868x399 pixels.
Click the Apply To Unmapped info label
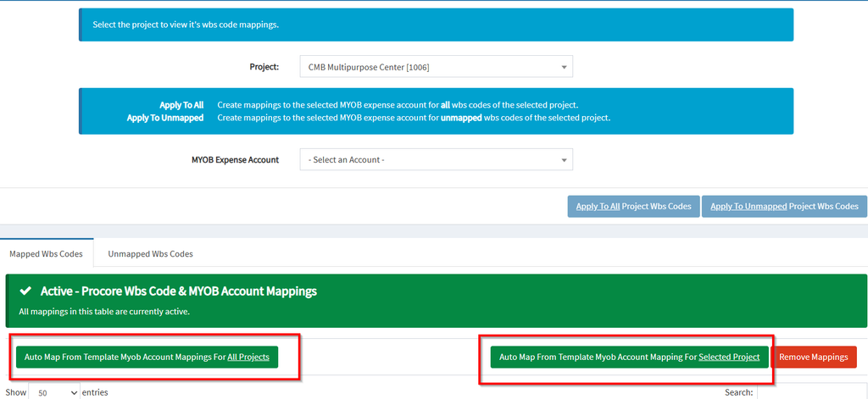(164, 118)
